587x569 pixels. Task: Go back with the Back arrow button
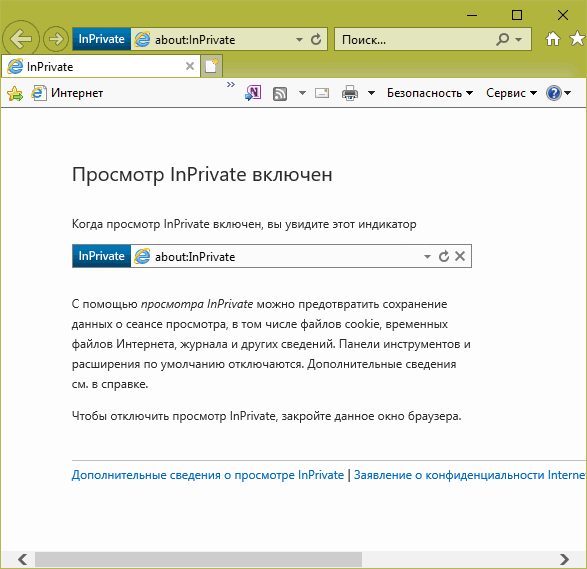21,39
